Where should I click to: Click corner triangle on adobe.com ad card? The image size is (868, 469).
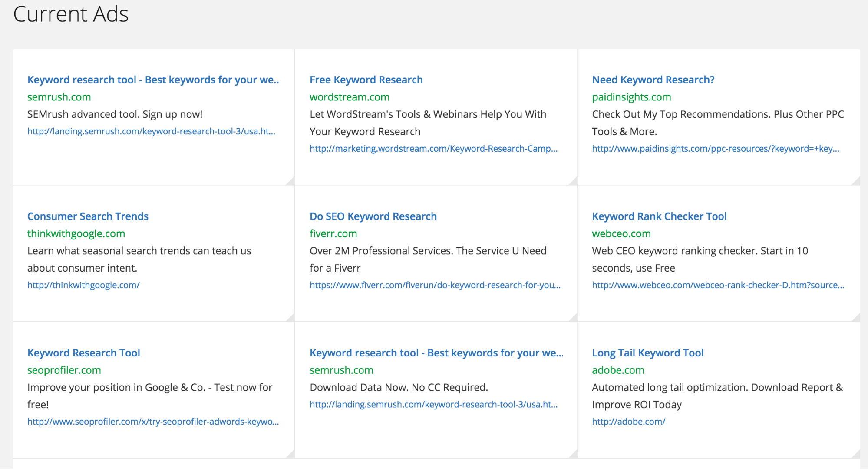[856, 455]
